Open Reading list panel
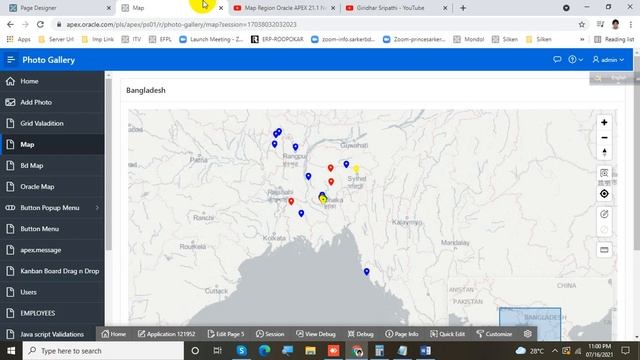Viewport: 640px width, 360px height. click(614, 39)
